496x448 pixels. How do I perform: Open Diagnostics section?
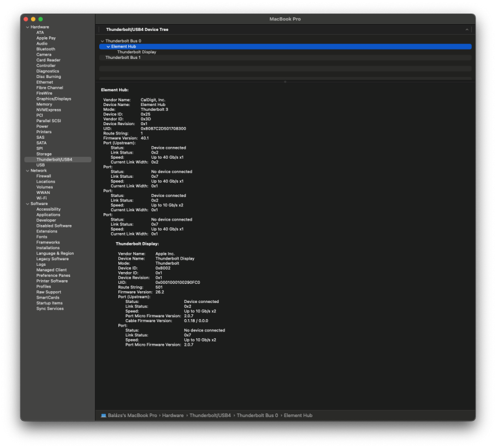[48, 71]
